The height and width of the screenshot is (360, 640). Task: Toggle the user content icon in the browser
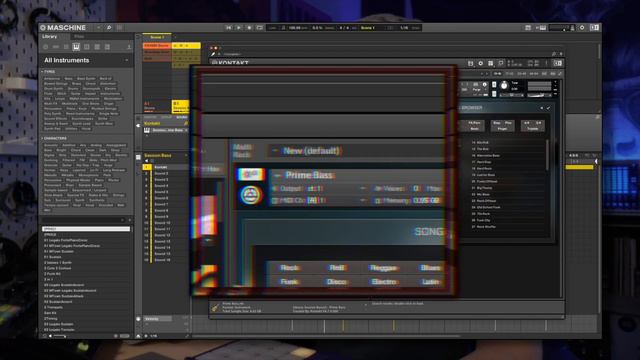(x=129, y=47)
